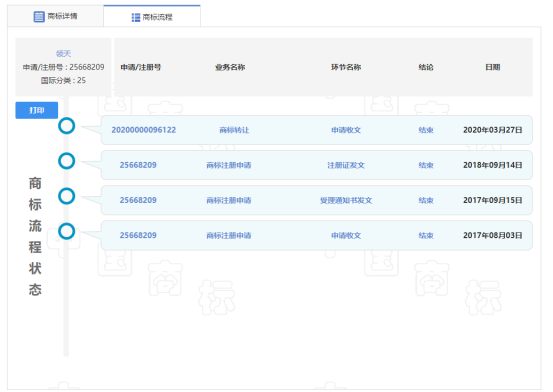Click the 商标转让 business name link
The image size is (553, 392).
click(234, 130)
